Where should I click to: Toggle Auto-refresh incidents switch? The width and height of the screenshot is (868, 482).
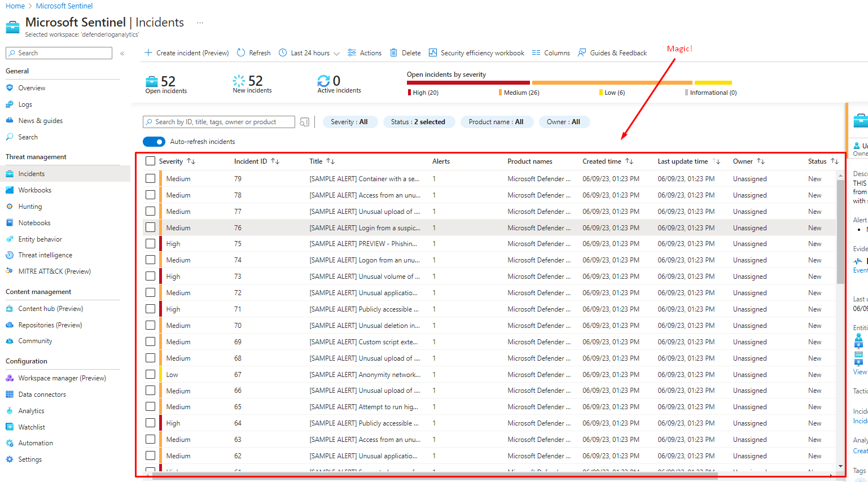pyautogui.click(x=154, y=142)
